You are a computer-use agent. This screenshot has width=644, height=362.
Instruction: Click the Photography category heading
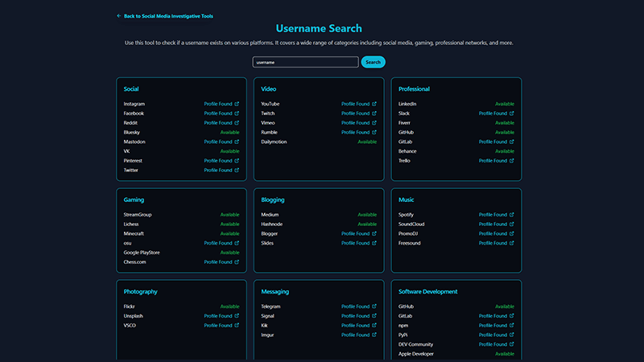pyautogui.click(x=140, y=292)
